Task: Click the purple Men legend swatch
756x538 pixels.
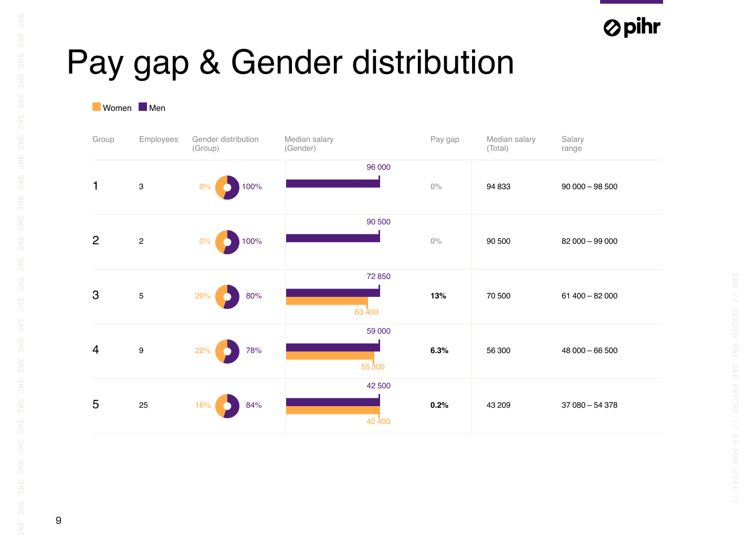Action: point(143,107)
